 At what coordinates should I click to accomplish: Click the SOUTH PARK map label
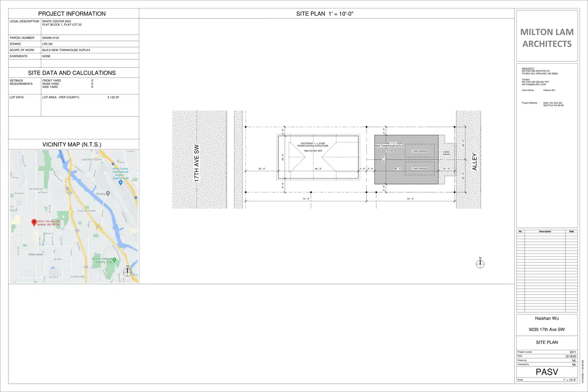(87, 211)
